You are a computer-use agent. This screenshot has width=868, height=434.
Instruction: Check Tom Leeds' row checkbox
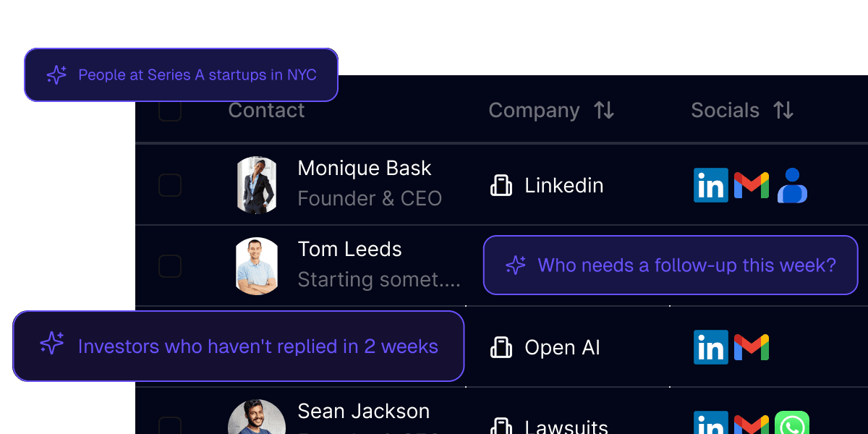pyautogui.click(x=169, y=266)
